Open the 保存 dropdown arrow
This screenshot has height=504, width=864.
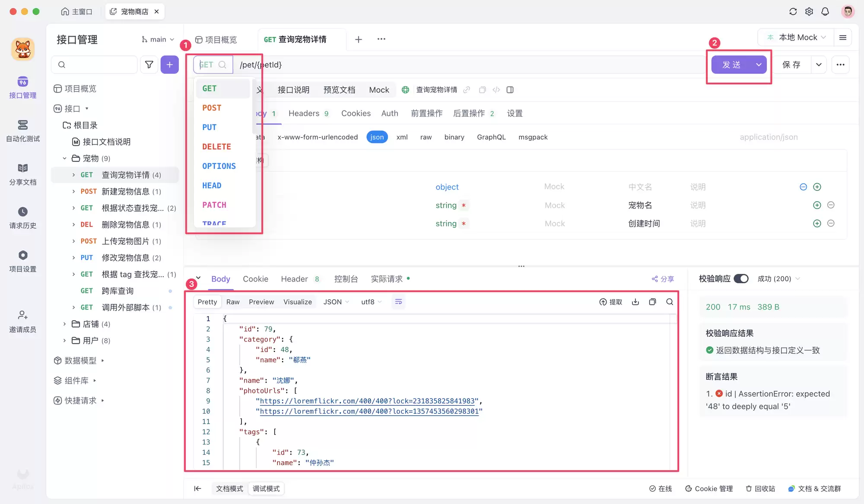tap(819, 65)
